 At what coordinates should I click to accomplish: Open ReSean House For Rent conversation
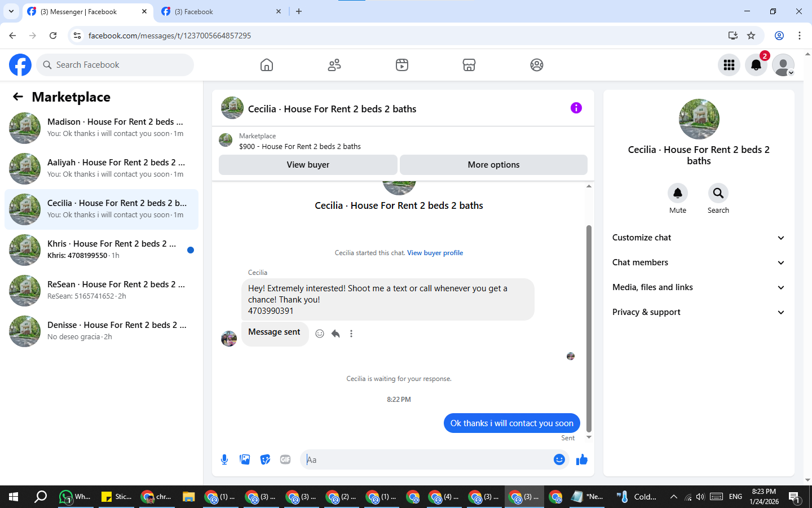click(x=101, y=291)
